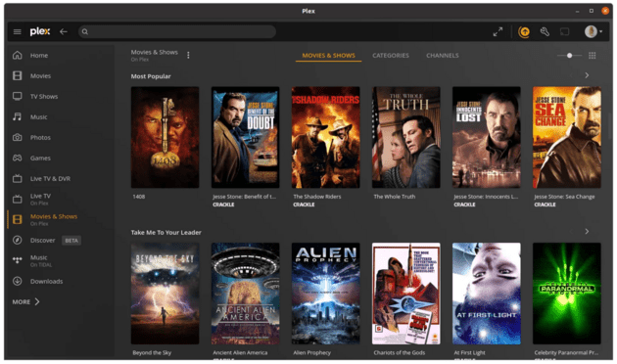Viewport: 617px width, 364px height.
Task: Click the Discover BETA badge
Action: [x=71, y=240]
